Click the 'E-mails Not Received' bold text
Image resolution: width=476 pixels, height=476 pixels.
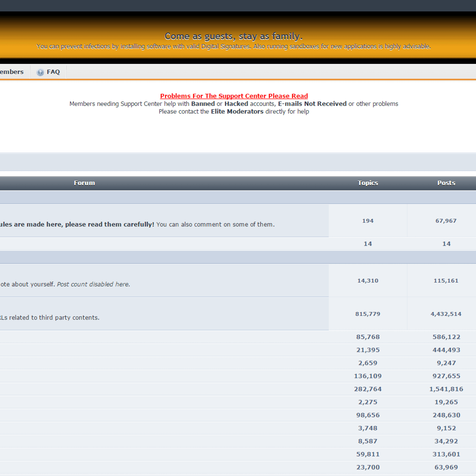pos(312,104)
